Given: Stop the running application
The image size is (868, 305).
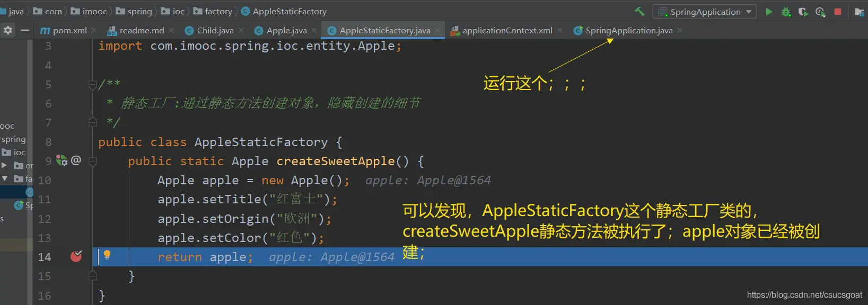Looking at the screenshot, I should [x=838, y=12].
